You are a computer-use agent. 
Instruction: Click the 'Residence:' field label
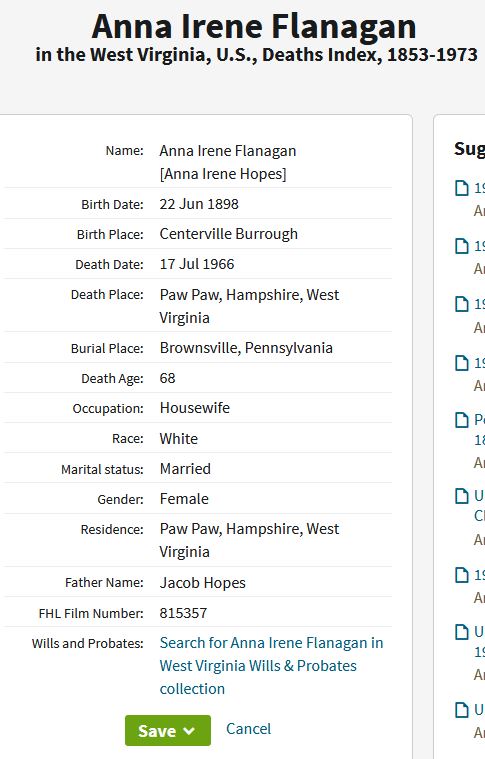coord(112,529)
